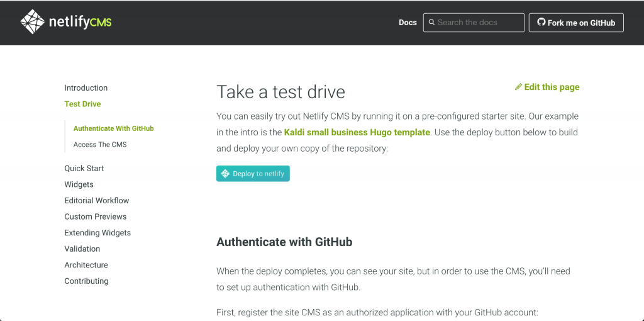Open the Contributing docs page
The height and width of the screenshot is (321, 644).
(86, 281)
